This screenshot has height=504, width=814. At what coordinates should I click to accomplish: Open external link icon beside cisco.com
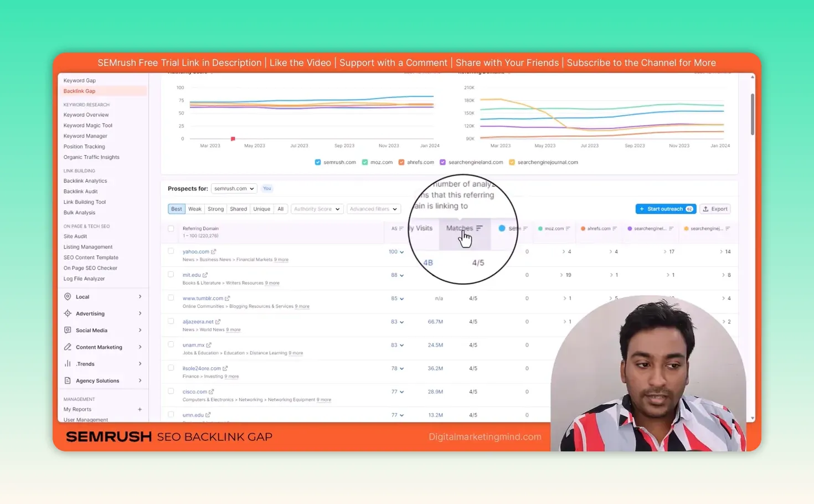click(x=211, y=392)
